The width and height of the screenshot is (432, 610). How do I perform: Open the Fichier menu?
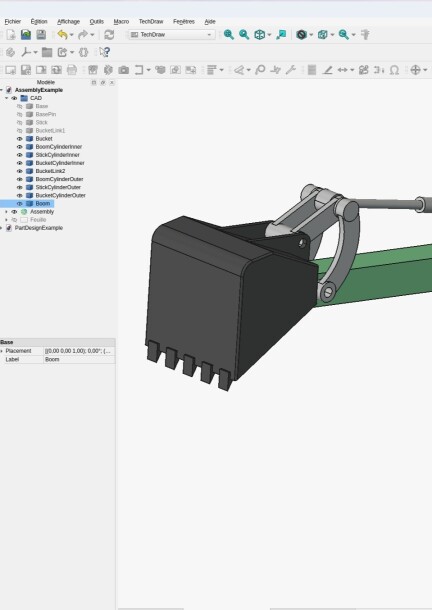pyautogui.click(x=13, y=21)
